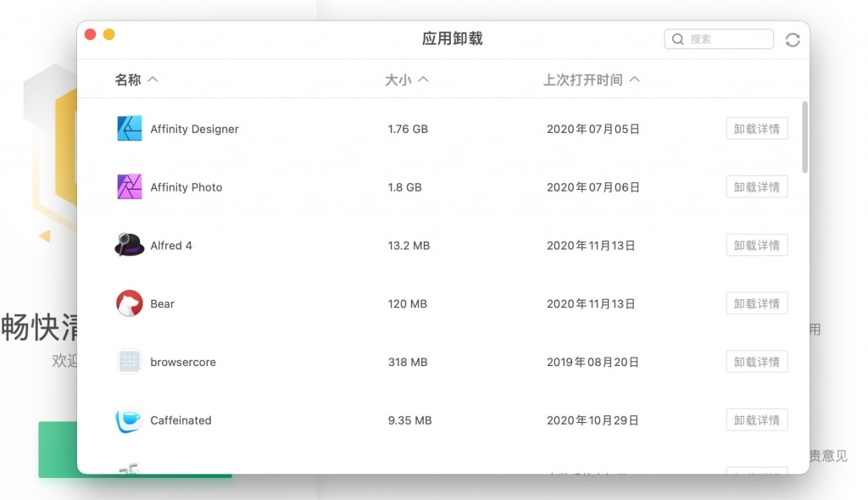This screenshot has width=868, height=500.
Task: Sort by 名称 column header
Action: [136, 80]
